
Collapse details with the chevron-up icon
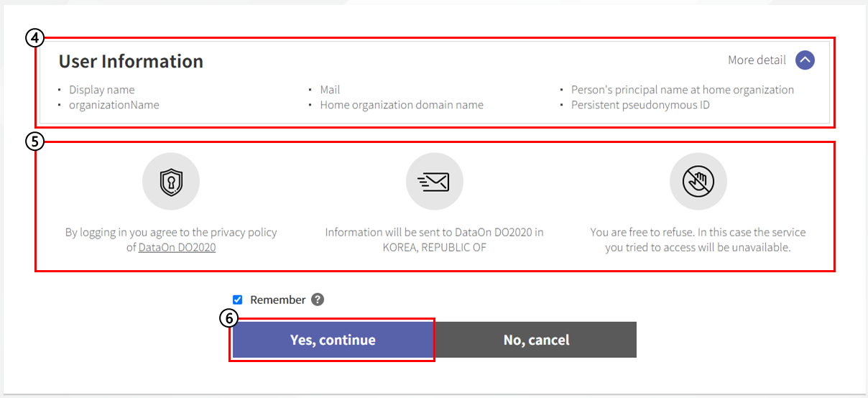coord(805,60)
